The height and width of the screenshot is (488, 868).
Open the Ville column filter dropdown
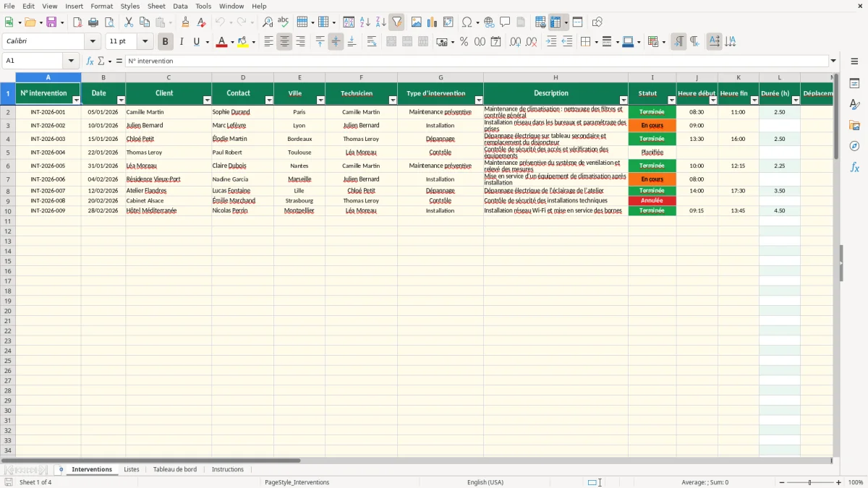coord(320,100)
